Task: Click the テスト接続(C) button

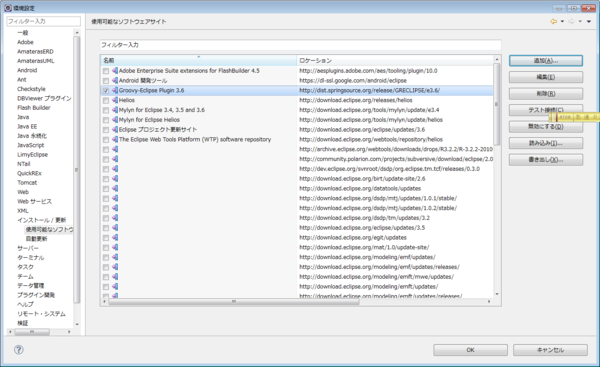Action: pos(546,110)
